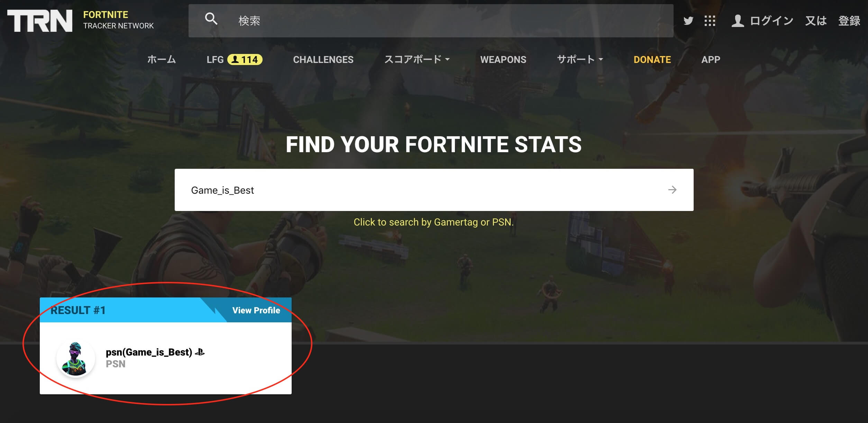Expand the サポート dropdown menu
The width and height of the screenshot is (868, 423).
(x=580, y=59)
